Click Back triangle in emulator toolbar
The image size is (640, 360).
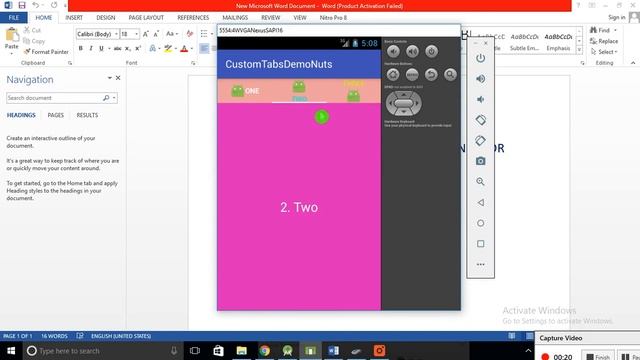(480, 202)
